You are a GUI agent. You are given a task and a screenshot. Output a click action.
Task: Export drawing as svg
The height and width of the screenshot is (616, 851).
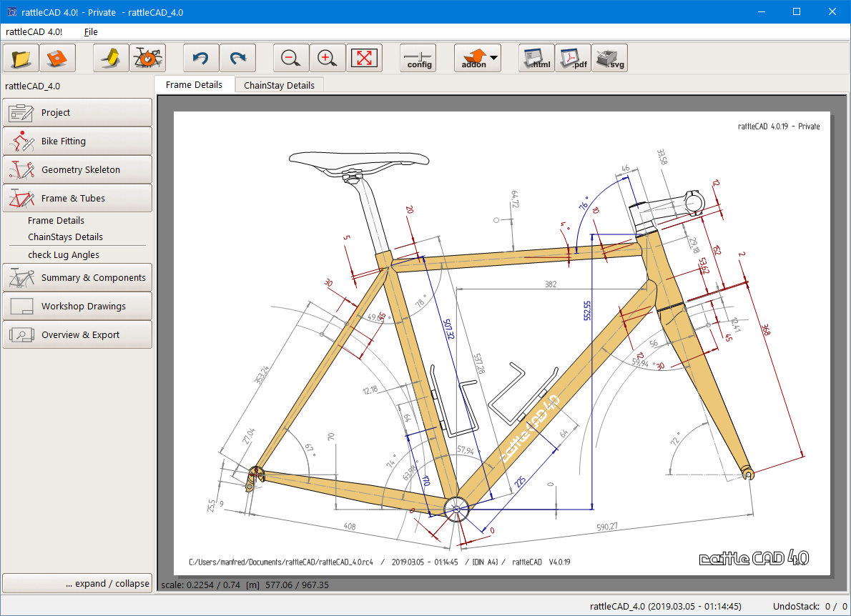pos(609,58)
